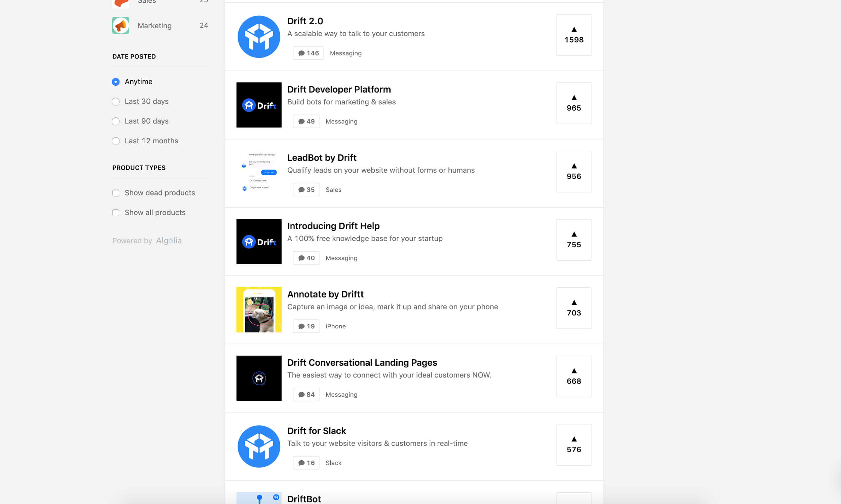Open the 35 comments on LeadBot by Drift
The image size is (841, 504).
(x=306, y=189)
